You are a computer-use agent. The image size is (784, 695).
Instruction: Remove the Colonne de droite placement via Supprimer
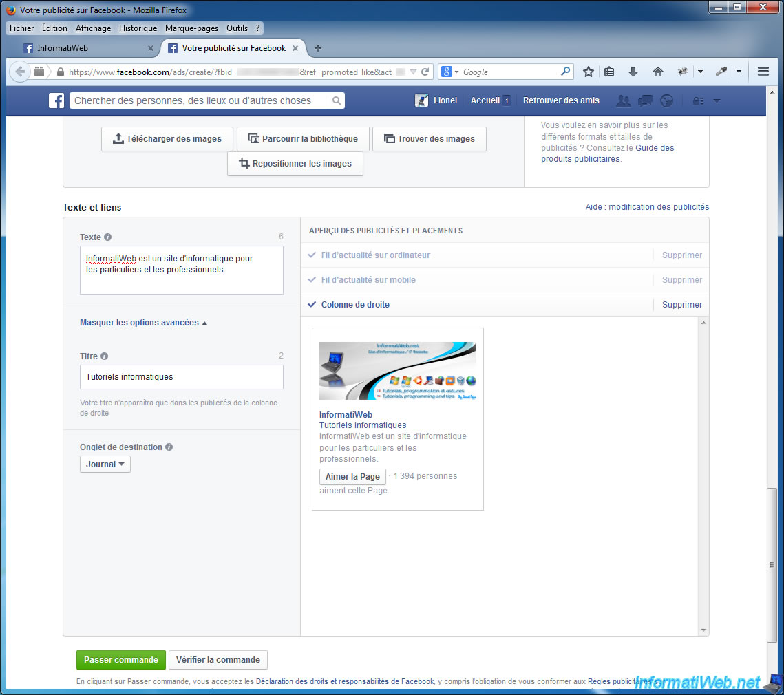pyautogui.click(x=682, y=305)
